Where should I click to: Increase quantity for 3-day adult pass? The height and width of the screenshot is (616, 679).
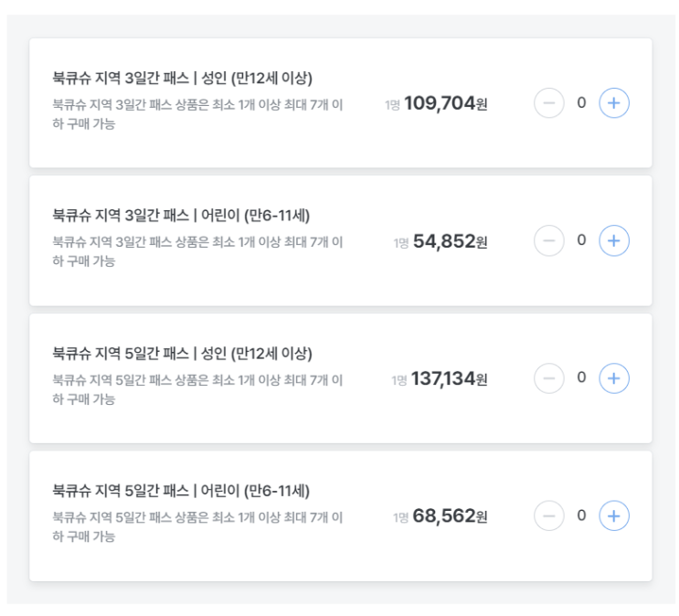point(614,103)
